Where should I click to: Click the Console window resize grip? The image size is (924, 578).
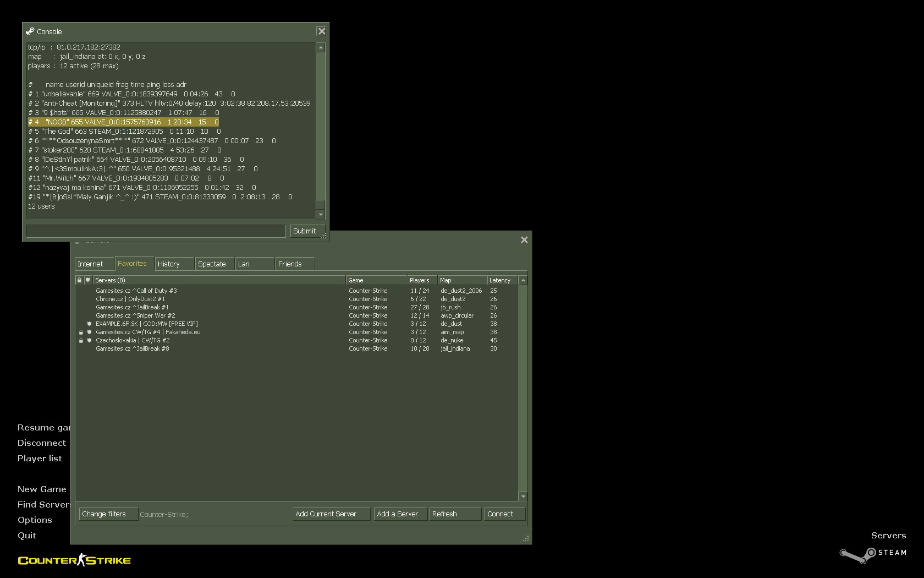pyautogui.click(x=324, y=237)
